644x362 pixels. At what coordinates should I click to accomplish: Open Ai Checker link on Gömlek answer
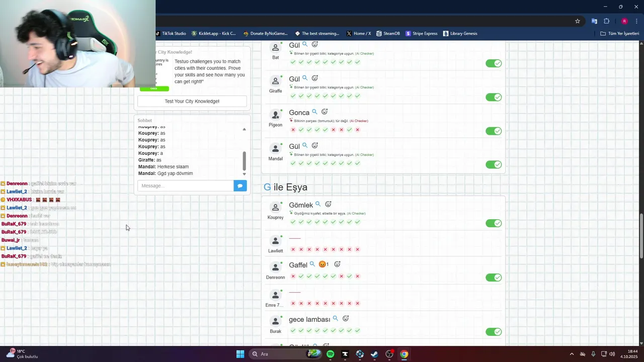point(356,213)
